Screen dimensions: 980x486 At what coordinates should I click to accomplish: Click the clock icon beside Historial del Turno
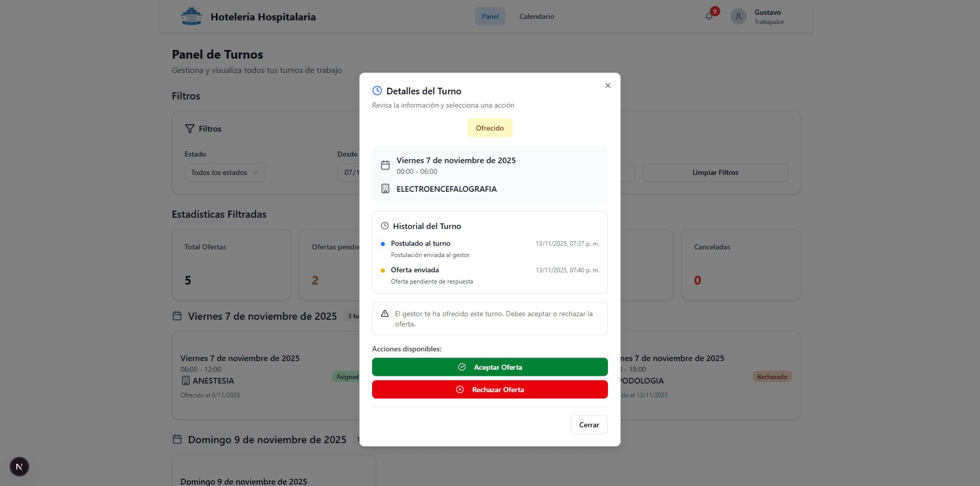(385, 225)
